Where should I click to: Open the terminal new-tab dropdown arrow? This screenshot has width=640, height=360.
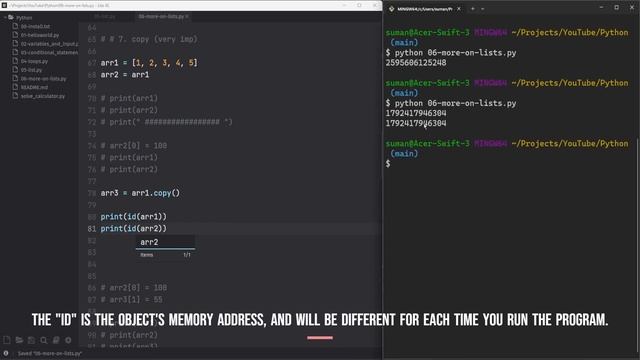click(x=482, y=9)
